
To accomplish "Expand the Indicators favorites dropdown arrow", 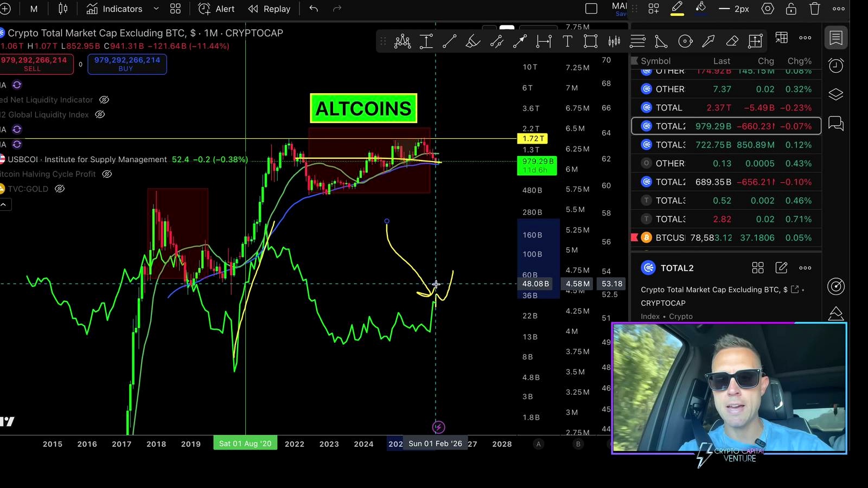I will tap(156, 9).
